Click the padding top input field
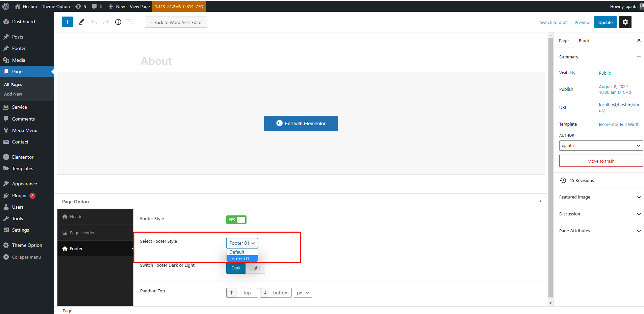This screenshot has width=644, height=314. (x=247, y=293)
